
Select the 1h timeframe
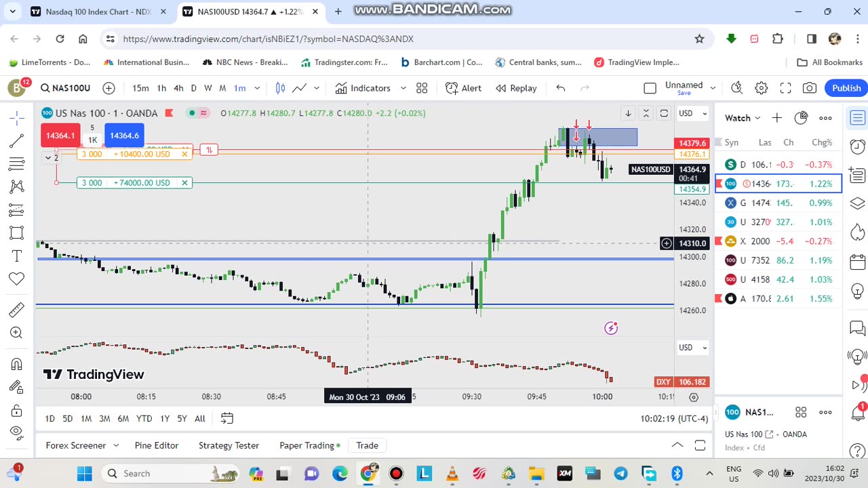[x=161, y=88]
